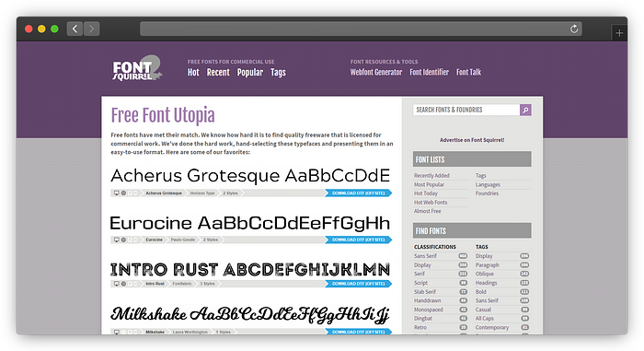Open Languages under Font Lists
The height and width of the screenshot is (351, 644).
pos(488,185)
